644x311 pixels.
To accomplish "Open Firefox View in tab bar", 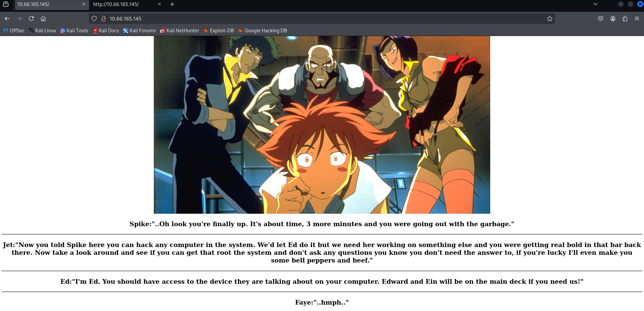I will click(6, 4).
